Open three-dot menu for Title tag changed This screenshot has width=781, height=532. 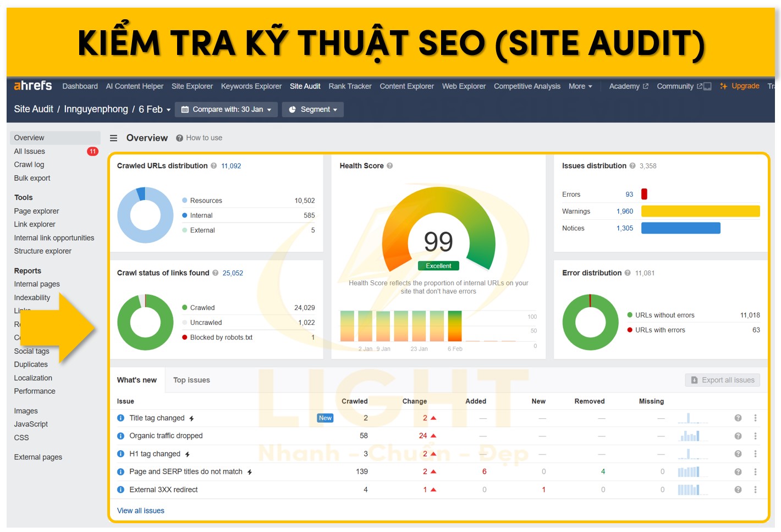(755, 418)
